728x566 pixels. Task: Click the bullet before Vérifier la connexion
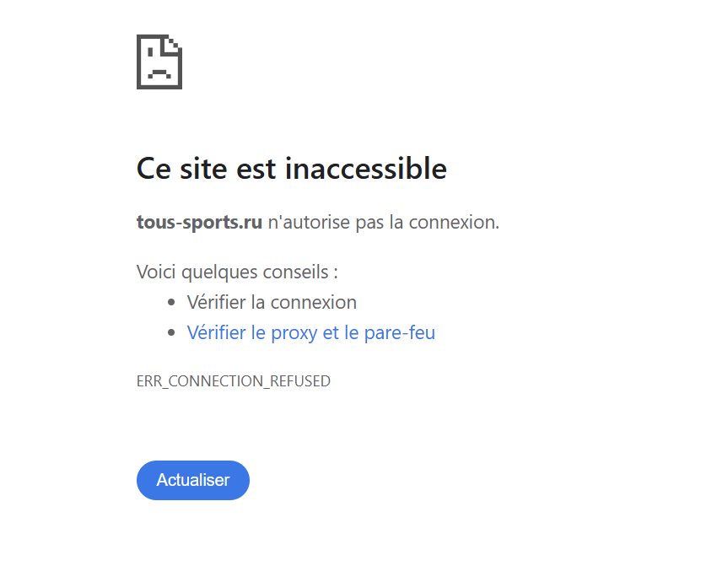(171, 303)
